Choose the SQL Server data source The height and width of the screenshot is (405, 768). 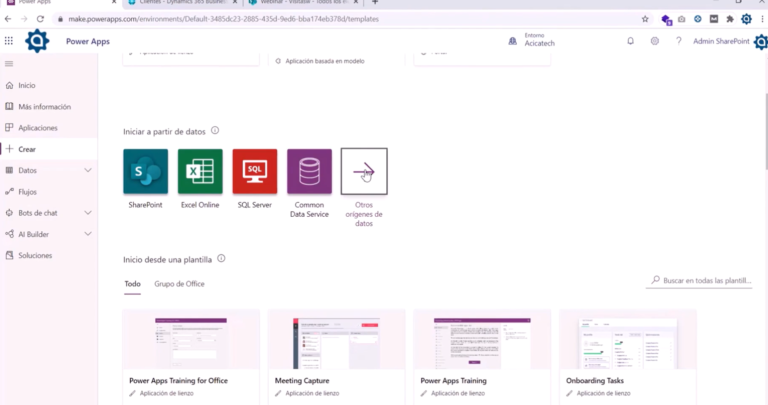(254, 171)
